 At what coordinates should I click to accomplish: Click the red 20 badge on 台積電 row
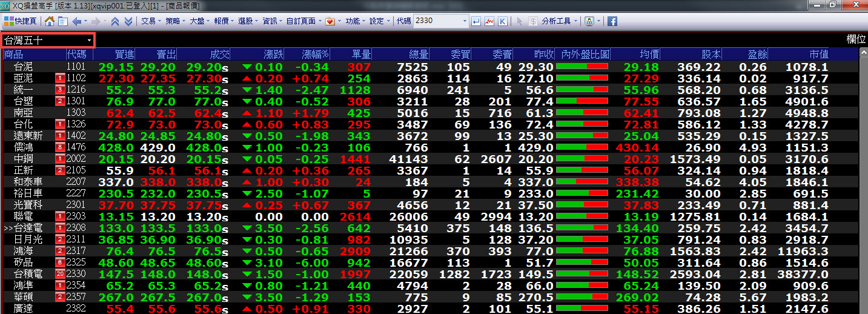pos(60,274)
